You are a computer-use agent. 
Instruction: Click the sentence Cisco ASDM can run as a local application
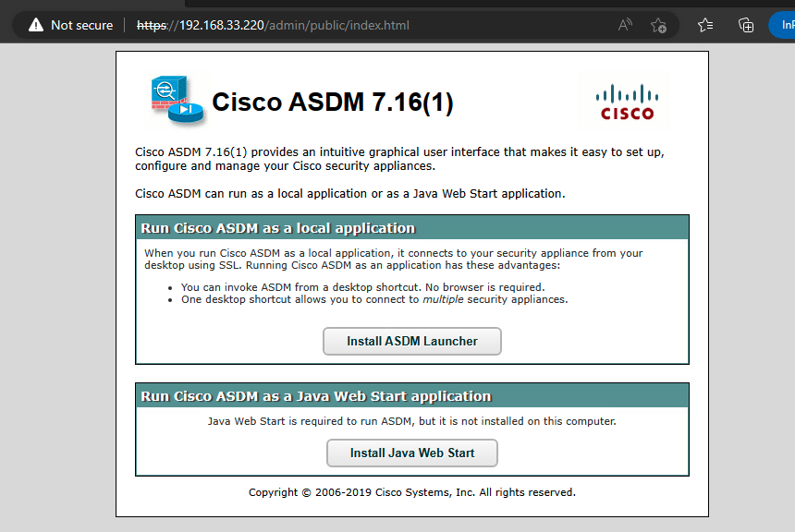click(349, 194)
